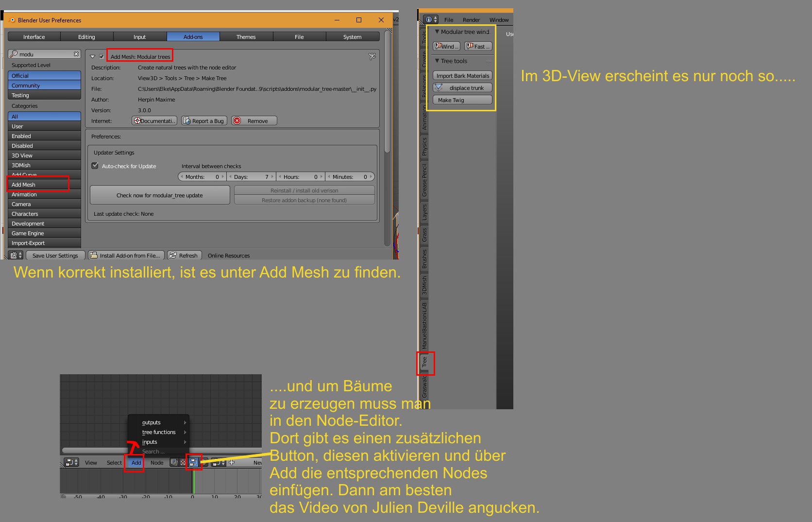Screen dimensions: 812x522
Task: Refresh the add-on list
Action: coord(184,255)
